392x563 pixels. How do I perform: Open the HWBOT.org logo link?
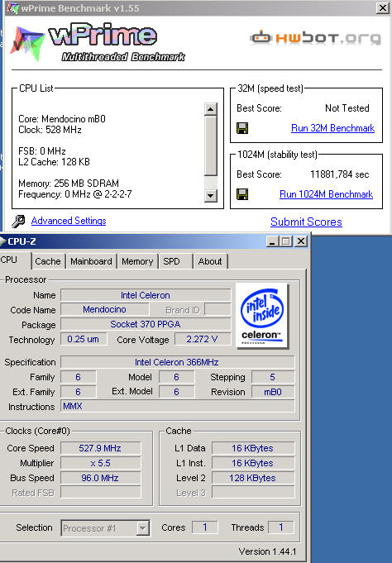315,38
